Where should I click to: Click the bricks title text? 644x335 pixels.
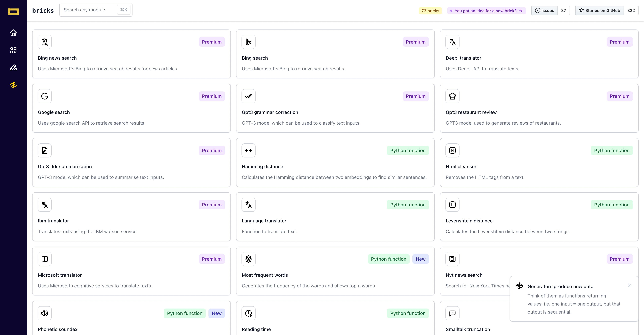[43, 11]
